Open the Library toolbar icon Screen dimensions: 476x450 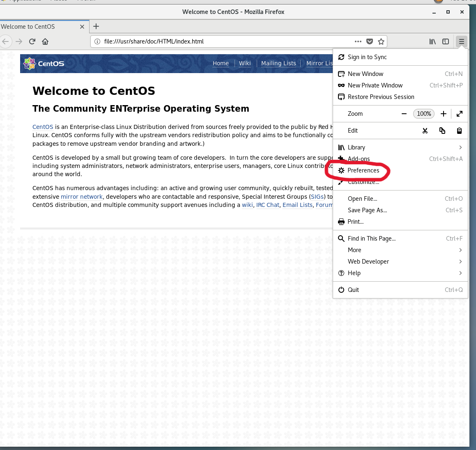(x=432, y=41)
